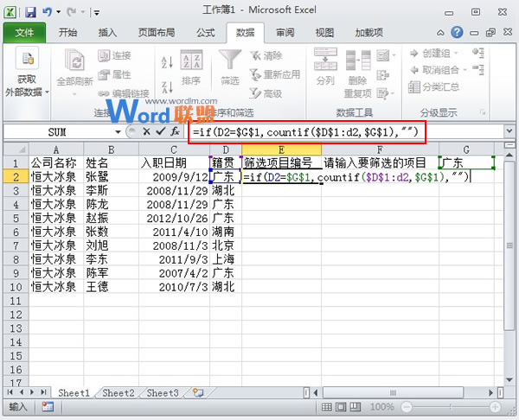Click the Save icon in quick access toolbar
The width and height of the screenshot is (519, 420).
click(x=30, y=12)
